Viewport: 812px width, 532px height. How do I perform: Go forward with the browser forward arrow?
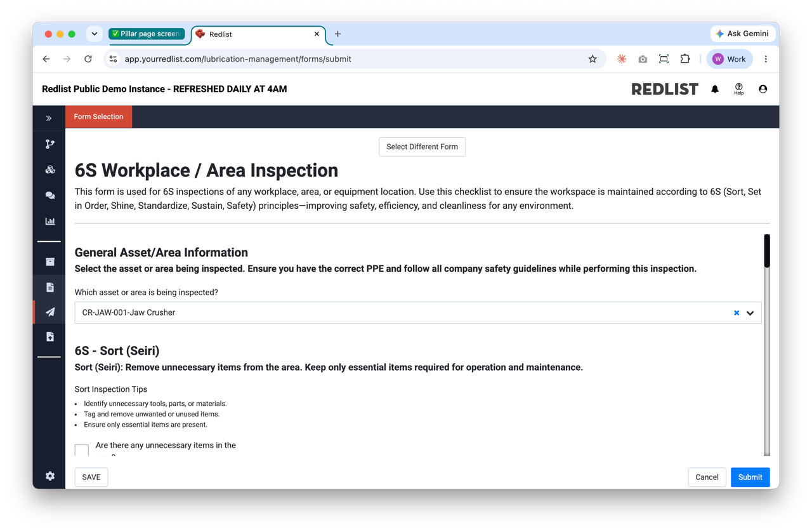pyautogui.click(x=67, y=59)
